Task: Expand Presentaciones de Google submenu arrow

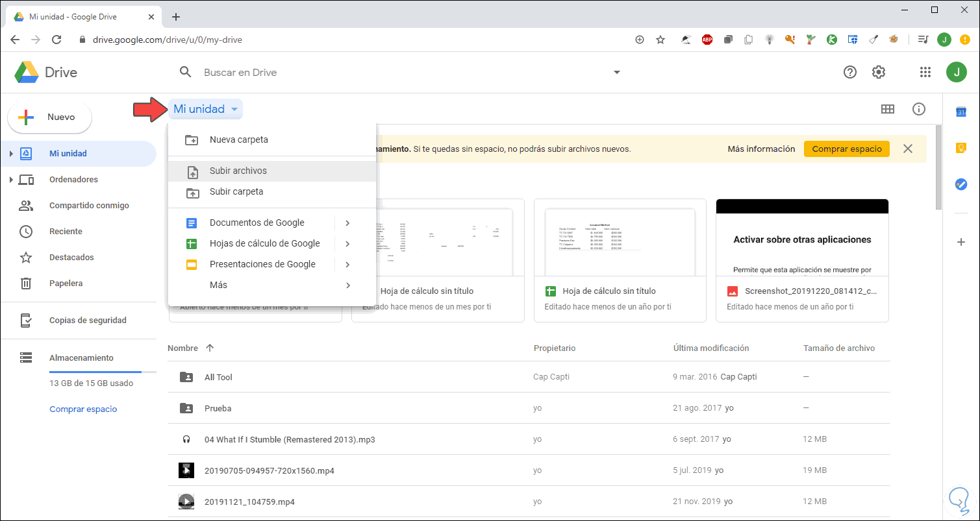Action: pos(348,264)
